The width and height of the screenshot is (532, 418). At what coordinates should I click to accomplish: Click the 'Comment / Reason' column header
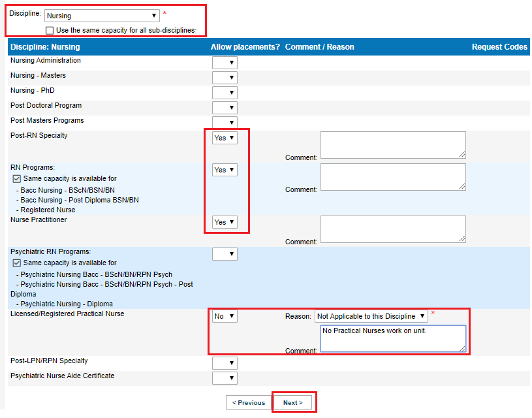(320, 47)
